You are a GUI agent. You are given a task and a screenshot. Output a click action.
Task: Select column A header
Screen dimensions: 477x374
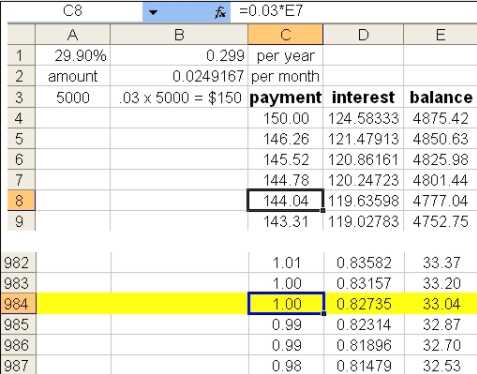73,34
